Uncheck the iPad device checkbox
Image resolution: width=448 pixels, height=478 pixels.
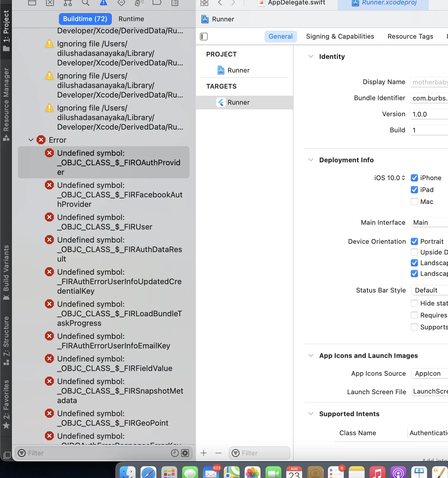(414, 190)
